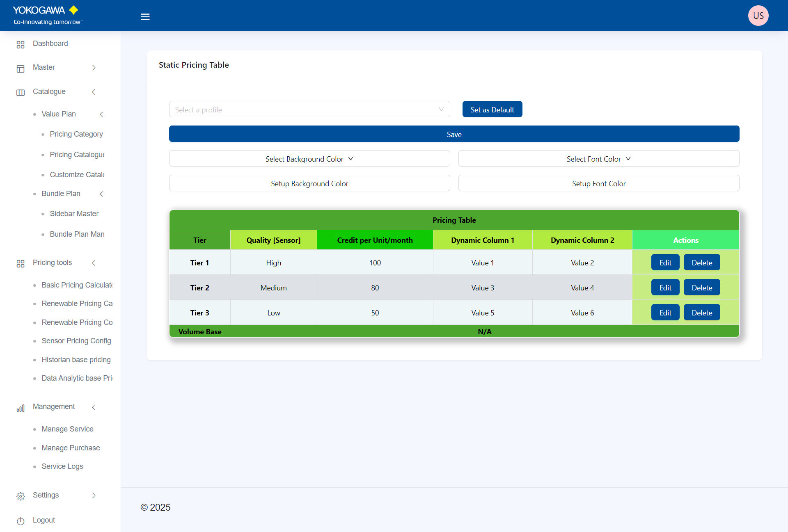Click the wide Save button

(454, 134)
